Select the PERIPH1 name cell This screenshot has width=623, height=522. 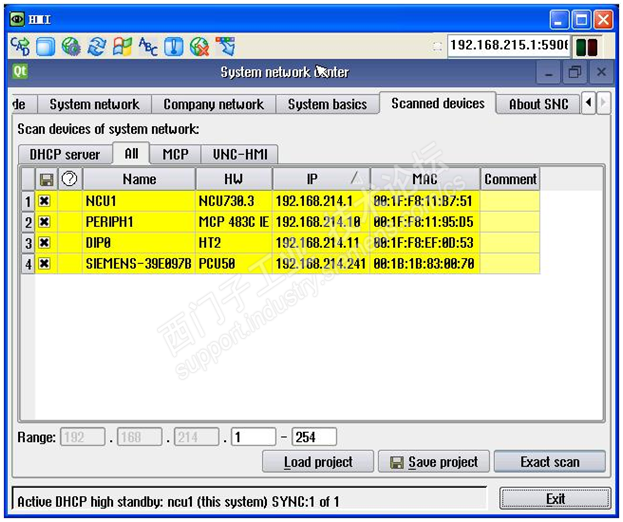(x=139, y=222)
